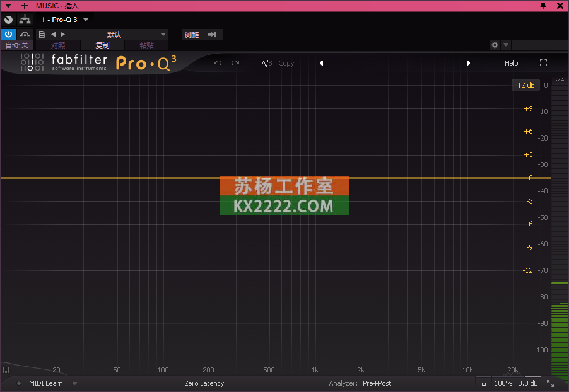Toggle the 测链 sidechain button
Image resolution: width=569 pixels, height=392 pixels.
pos(192,35)
